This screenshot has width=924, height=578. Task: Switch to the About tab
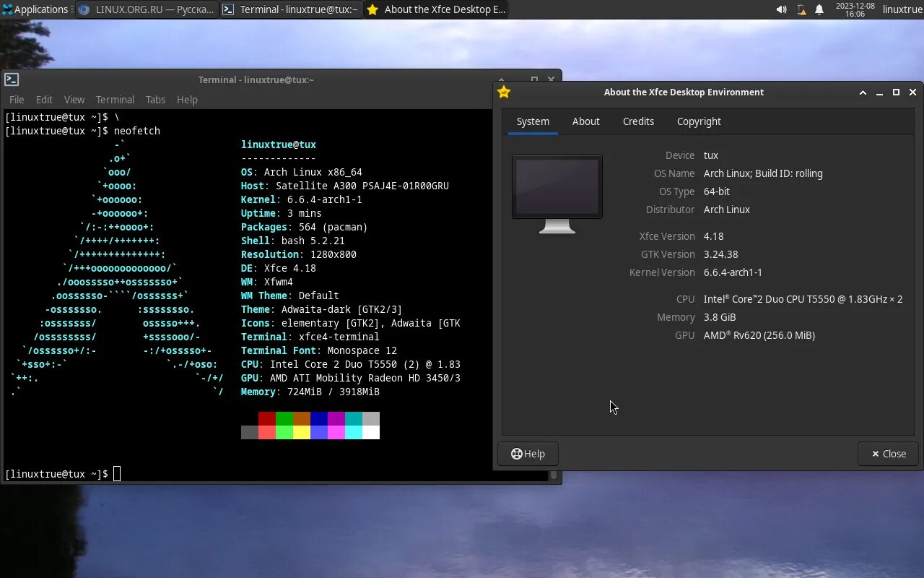point(586,121)
